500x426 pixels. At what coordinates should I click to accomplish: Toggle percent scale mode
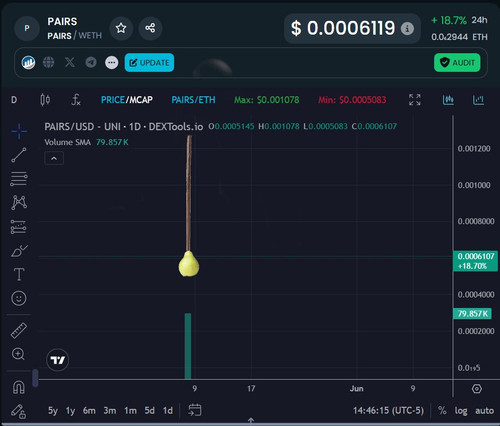click(x=442, y=410)
